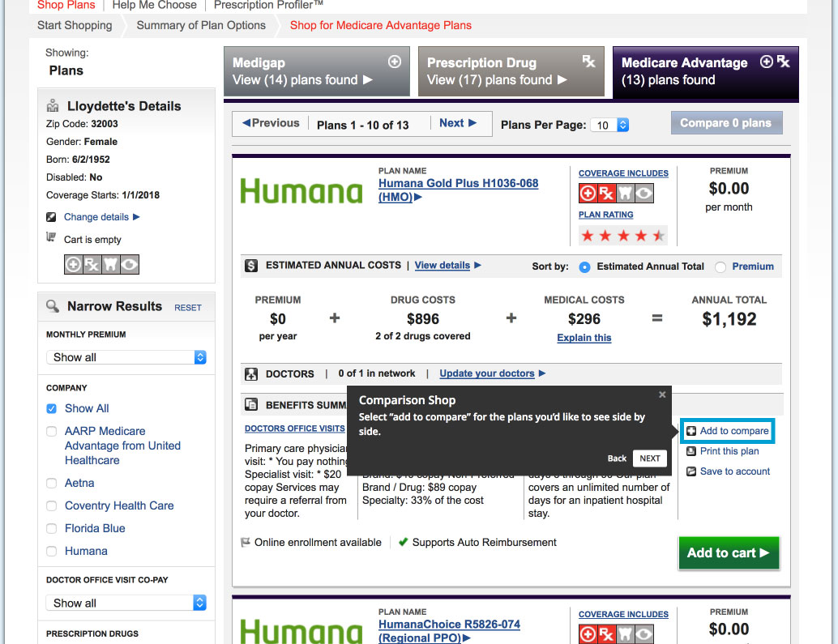Click dental coverage icon in Gold Plus plan

[626, 193]
